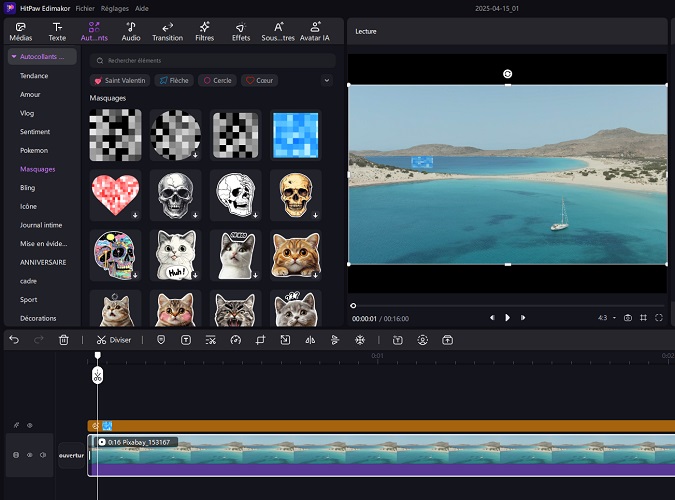Click the crop preview grid icon

click(x=644, y=318)
